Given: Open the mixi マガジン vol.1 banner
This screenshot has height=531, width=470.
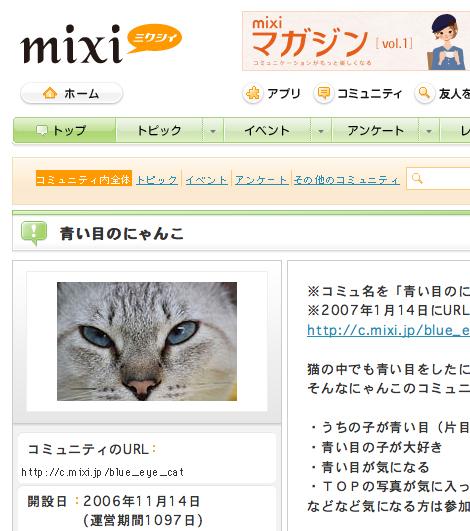Looking at the screenshot, I should click(x=356, y=41).
